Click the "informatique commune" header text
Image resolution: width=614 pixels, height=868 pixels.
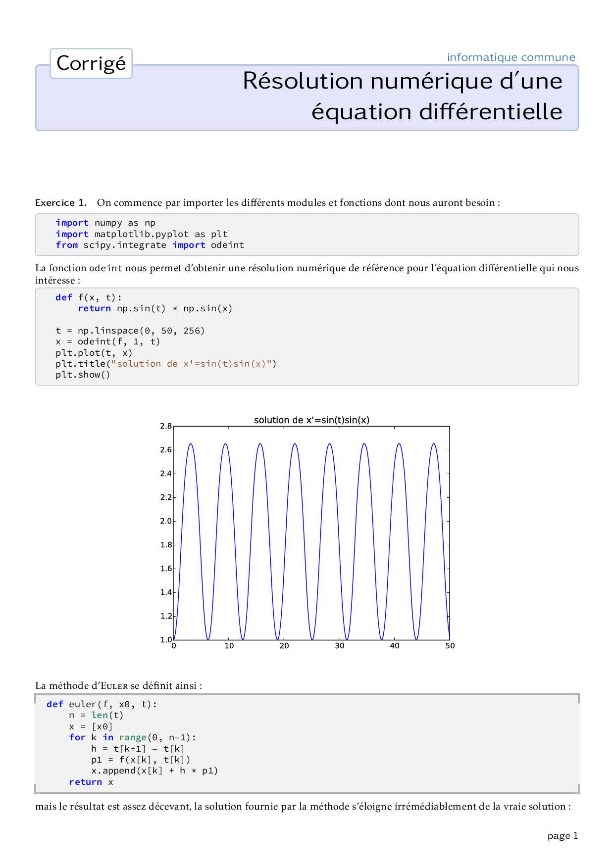tap(511, 57)
